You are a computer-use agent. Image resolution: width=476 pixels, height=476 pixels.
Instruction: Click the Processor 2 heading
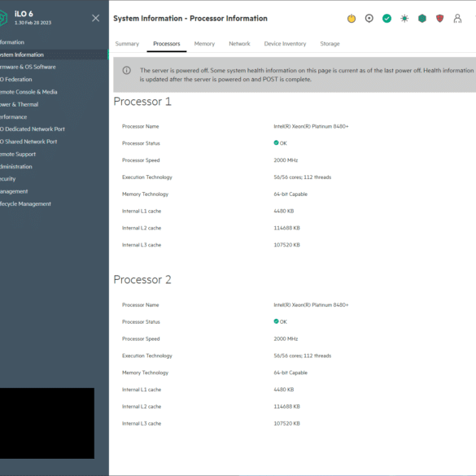[142, 280]
